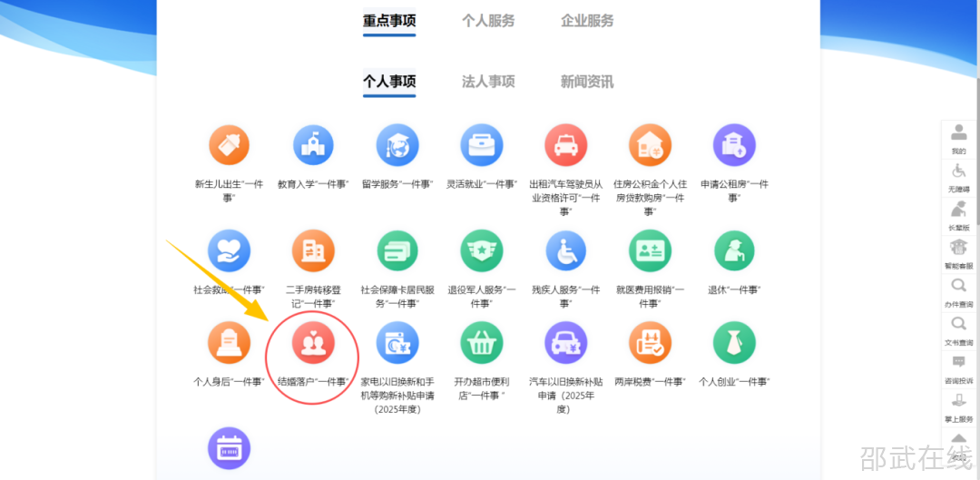
Task: Click the 教育入学"一件事" school icon
Action: pyautogui.click(x=313, y=145)
